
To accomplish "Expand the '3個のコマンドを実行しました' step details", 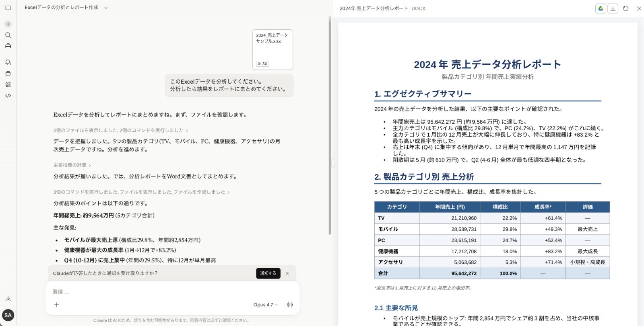I will [142, 192].
